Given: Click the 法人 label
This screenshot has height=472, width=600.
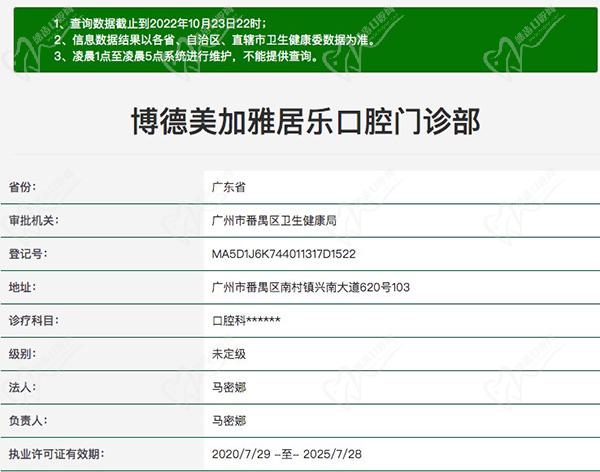Looking at the screenshot, I should pos(22,387).
